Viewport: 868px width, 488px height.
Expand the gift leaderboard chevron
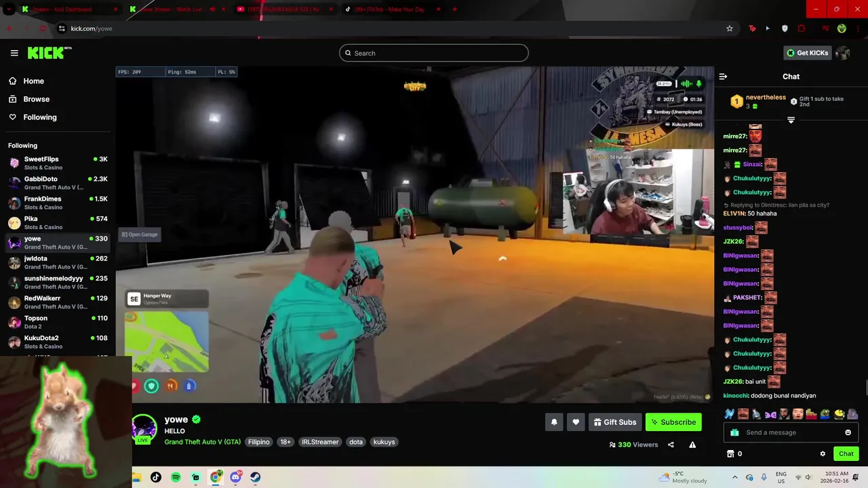[x=791, y=120]
